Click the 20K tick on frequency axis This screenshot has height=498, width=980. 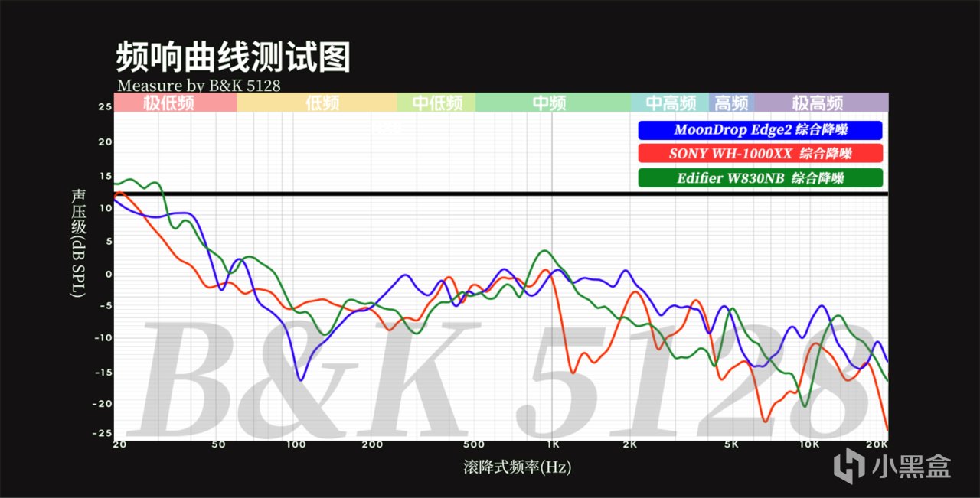click(877, 444)
